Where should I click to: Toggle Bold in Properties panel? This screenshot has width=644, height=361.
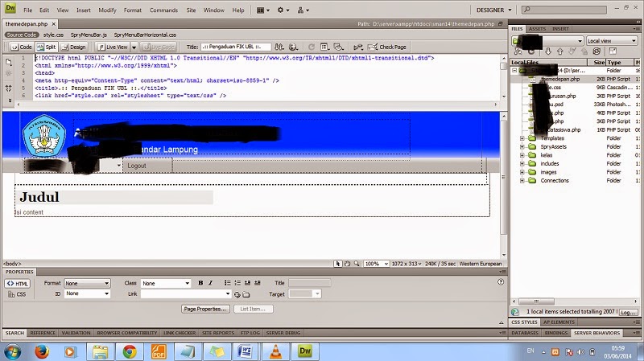(x=200, y=283)
